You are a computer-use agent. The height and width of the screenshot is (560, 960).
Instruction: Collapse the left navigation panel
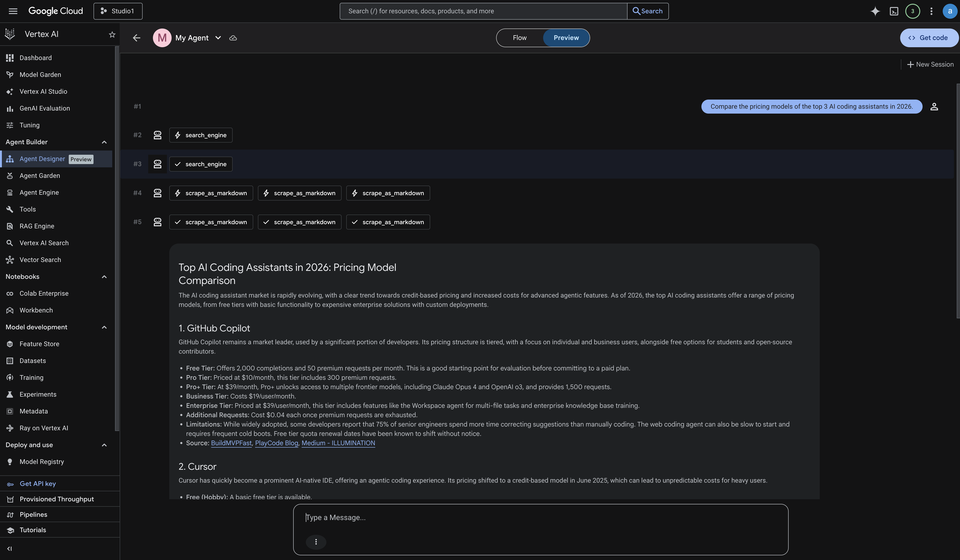coord(9,548)
